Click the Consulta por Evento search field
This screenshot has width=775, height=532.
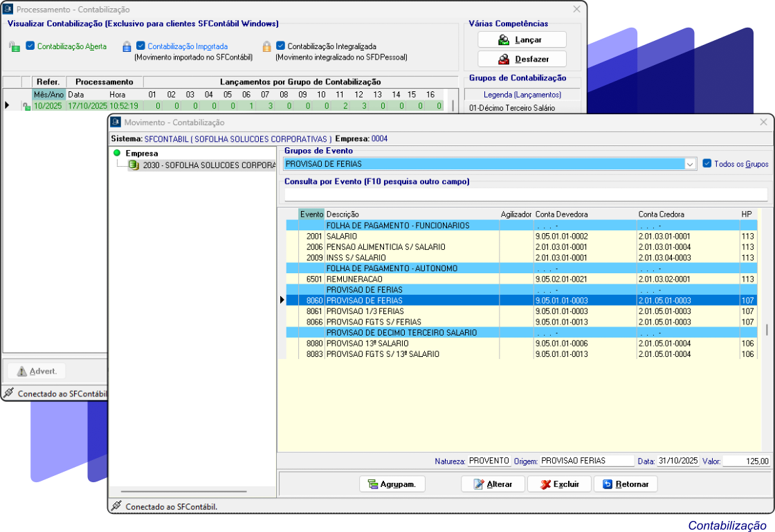click(x=525, y=194)
